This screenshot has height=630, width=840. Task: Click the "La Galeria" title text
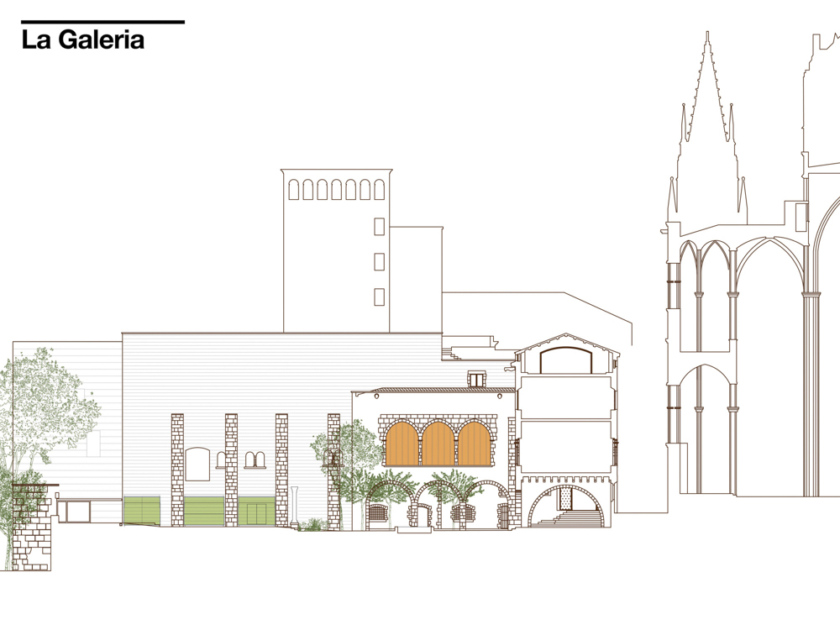tap(83, 40)
